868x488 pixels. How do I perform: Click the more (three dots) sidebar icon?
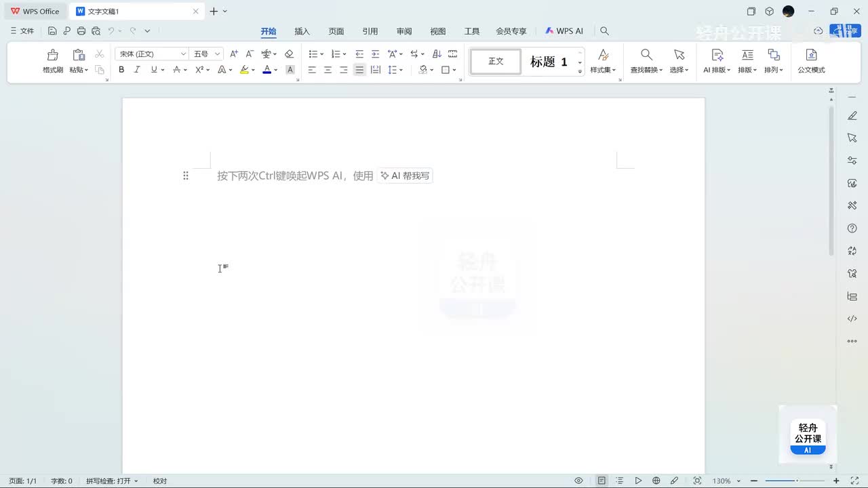click(852, 341)
